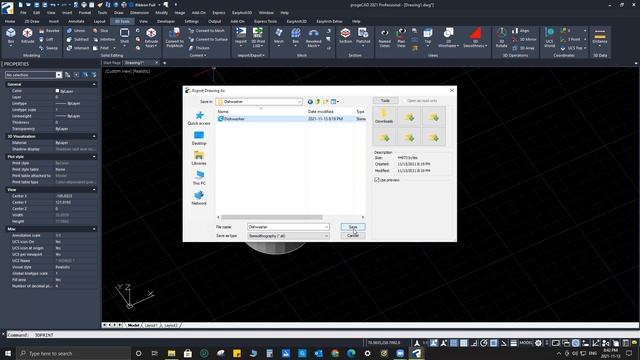Collapse the Misc properties section
The image size is (640, 360).
click(x=94, y=229)
